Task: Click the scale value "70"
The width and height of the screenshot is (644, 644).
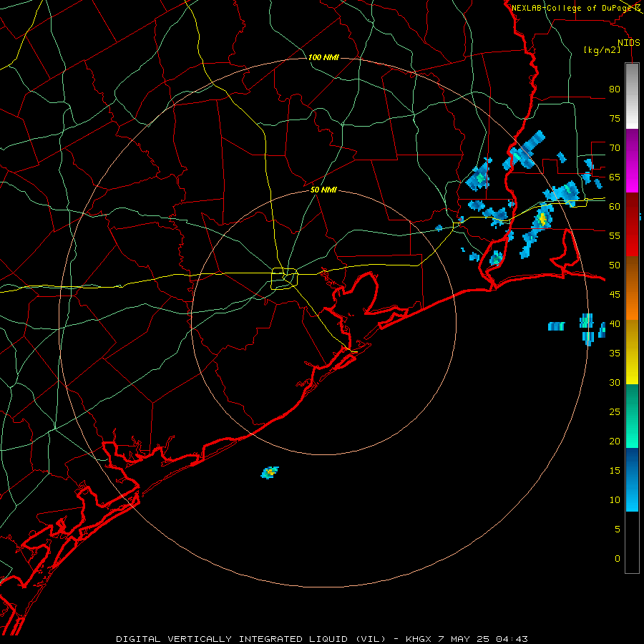Action: pos(615,148)
